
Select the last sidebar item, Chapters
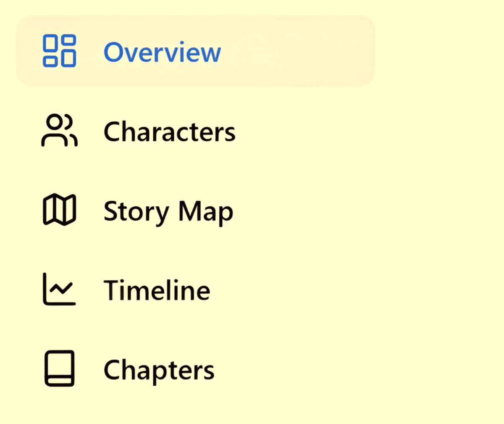coord(159,370)
